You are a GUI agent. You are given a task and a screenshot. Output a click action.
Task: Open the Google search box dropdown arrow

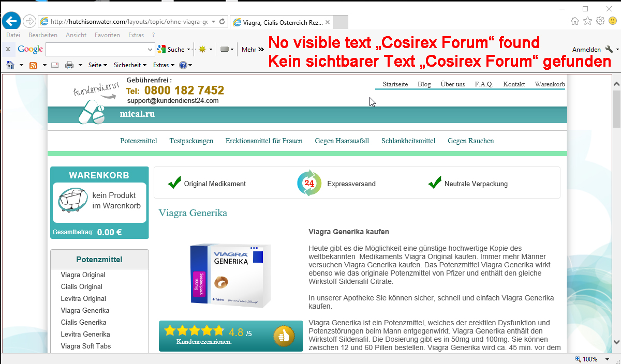(150, 50)
